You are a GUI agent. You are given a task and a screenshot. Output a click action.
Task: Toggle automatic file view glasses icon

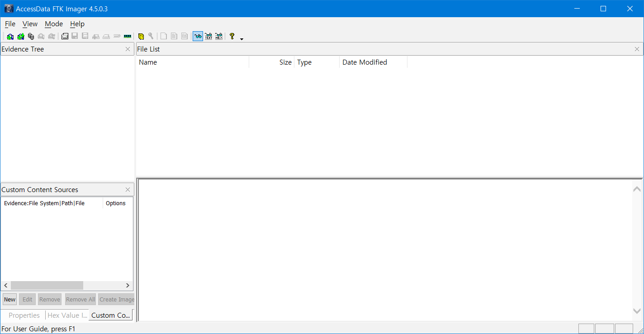click(198, 37)
